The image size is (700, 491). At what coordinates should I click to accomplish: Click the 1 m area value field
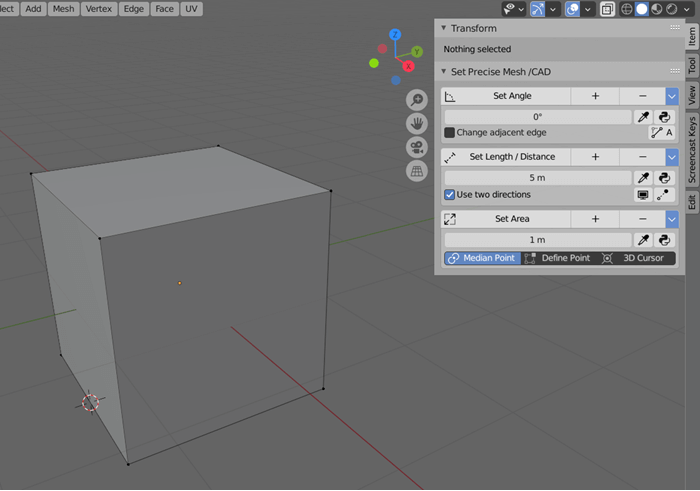pyautogui.click(x=538, y=240)
